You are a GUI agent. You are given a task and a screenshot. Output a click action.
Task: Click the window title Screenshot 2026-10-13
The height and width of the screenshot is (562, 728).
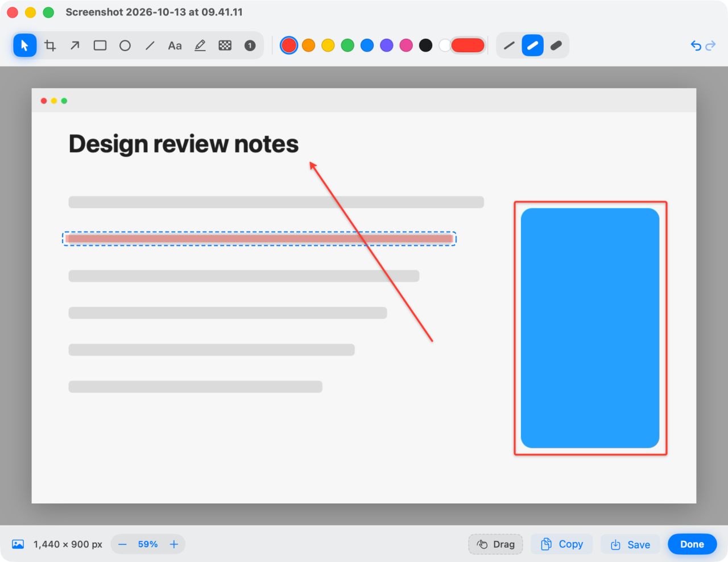(x=154, y=12)
